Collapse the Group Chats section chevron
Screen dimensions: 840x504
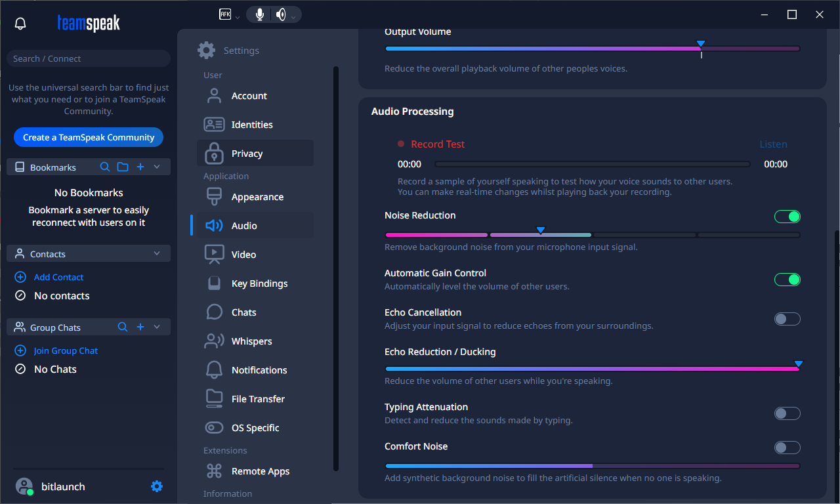pyautogui.click(x=157, y=327)
